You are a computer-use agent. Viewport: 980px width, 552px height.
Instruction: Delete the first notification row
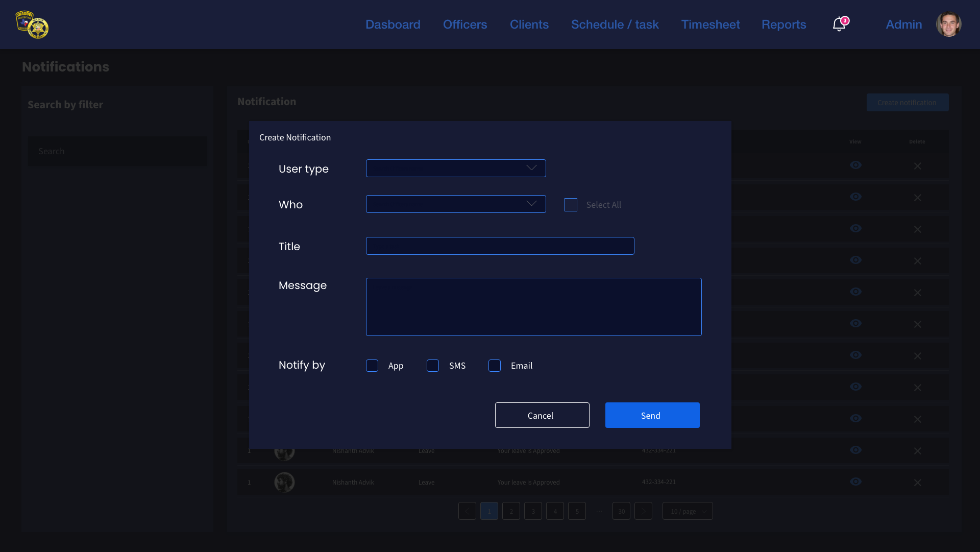917,166
